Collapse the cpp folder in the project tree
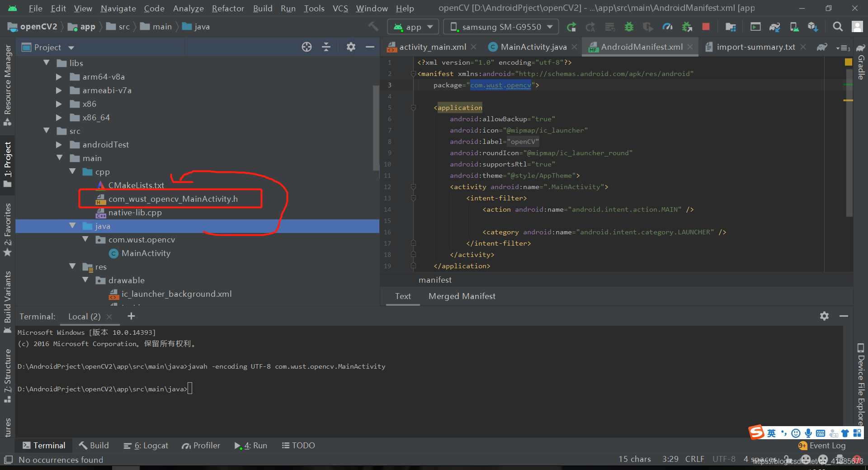 point(73,172)
